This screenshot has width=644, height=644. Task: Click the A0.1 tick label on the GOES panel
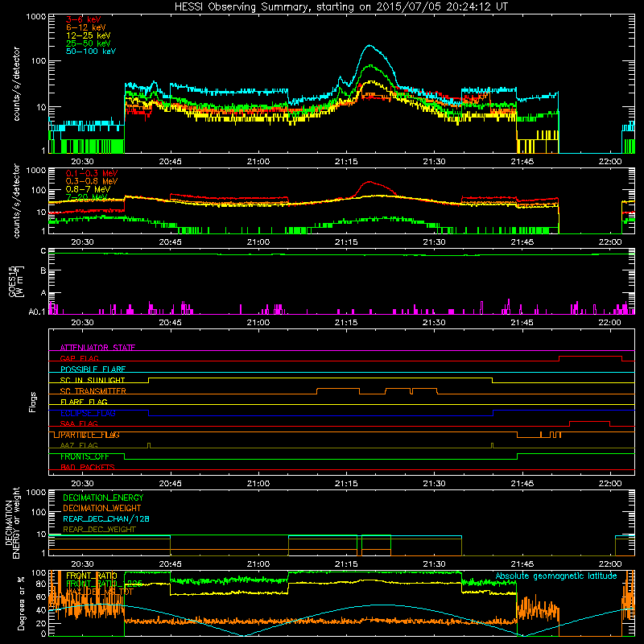36,312
